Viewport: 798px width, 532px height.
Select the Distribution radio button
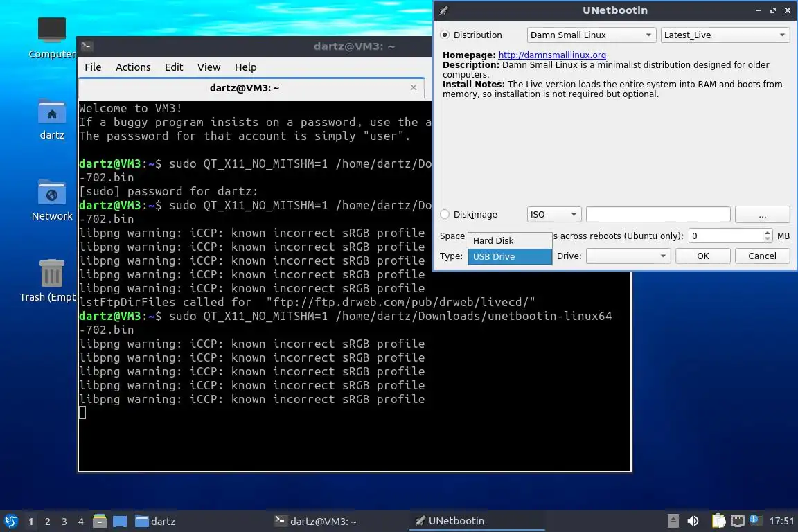[445, 35]
